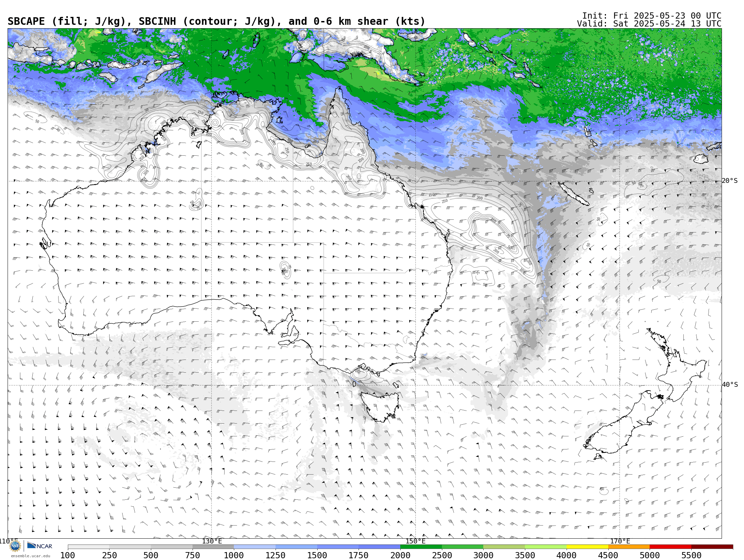
Task: Click the NSF logo
Action: (15, 546)
